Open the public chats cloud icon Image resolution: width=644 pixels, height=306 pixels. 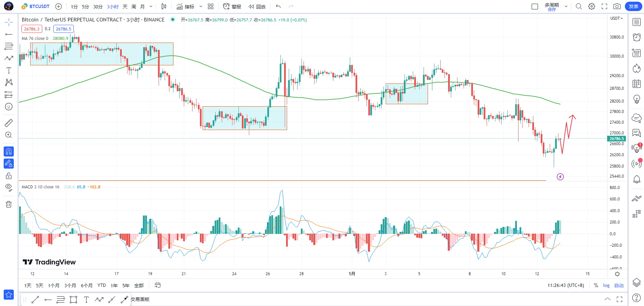point(636,118)
